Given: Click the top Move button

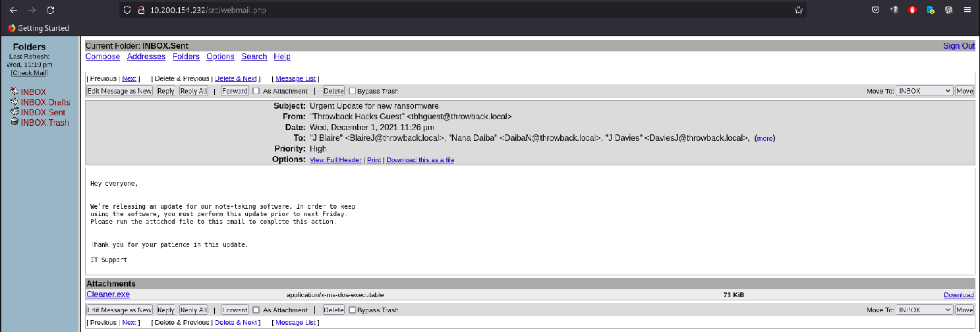Looking at the screenshot, I should (x=965, y=91).
